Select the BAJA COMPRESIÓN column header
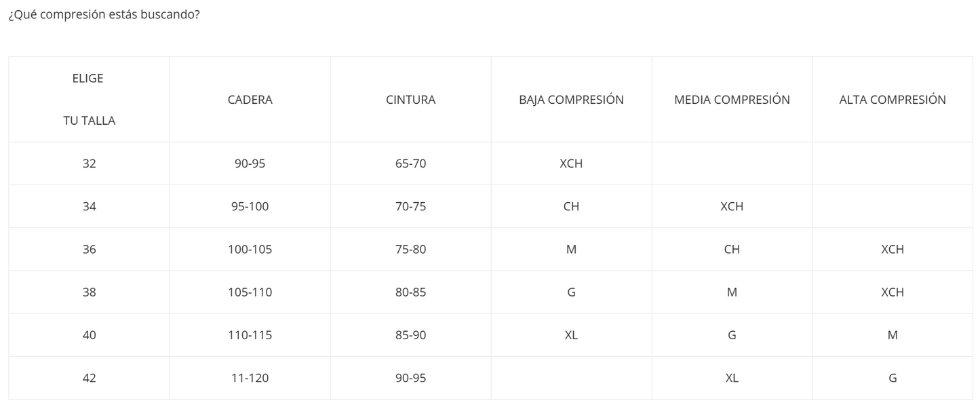The height and width of the screenshot is (403, 980). (571, 100)
